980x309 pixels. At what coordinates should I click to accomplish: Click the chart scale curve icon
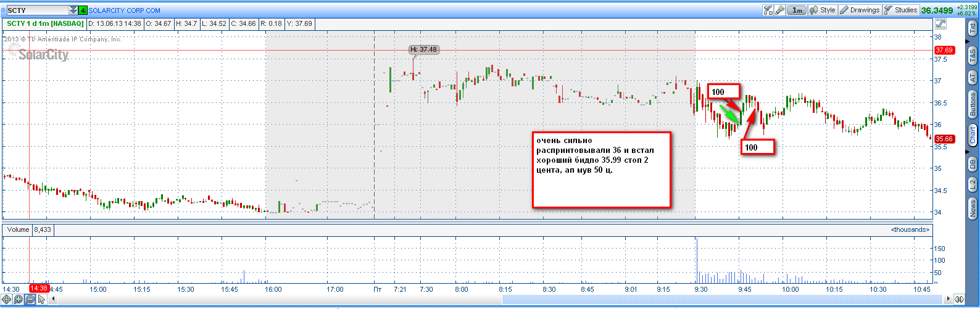pyautogui.click(x=941, y=24)
